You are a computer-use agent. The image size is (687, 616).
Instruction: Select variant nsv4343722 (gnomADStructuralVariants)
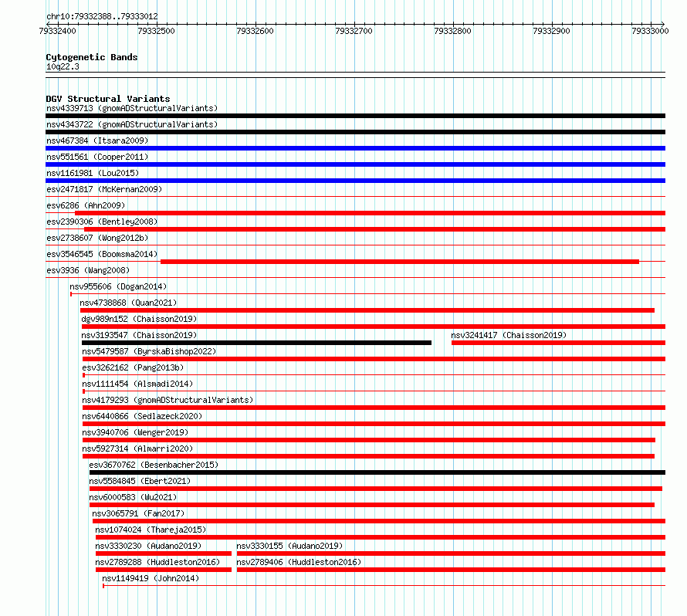pyautogui.click(x=132, y=124)
